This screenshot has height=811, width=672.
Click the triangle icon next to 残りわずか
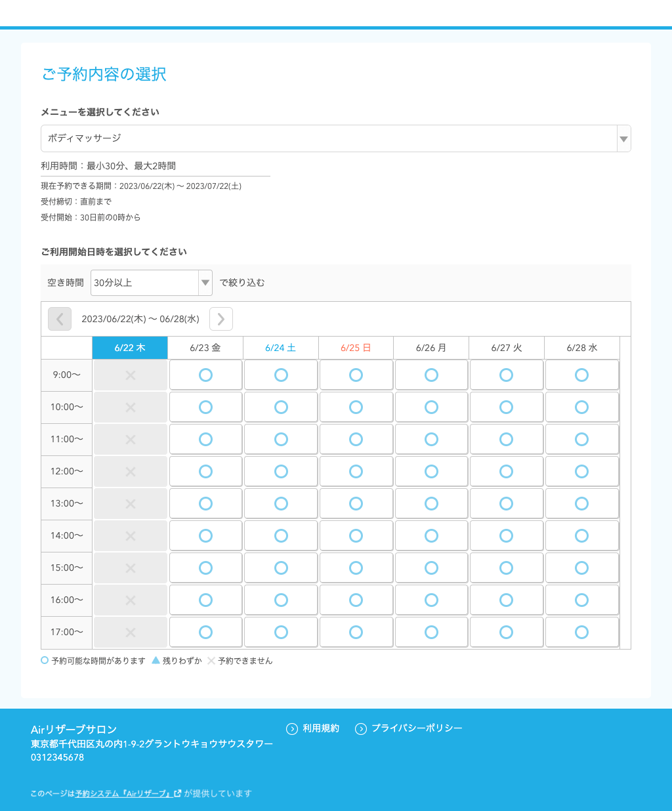click(x=155, y=660)
